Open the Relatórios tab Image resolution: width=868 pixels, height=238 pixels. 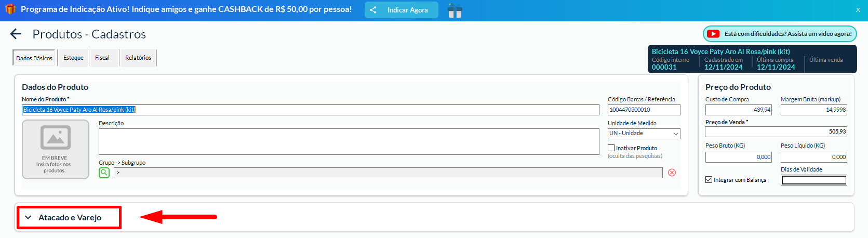coord(138,58)
